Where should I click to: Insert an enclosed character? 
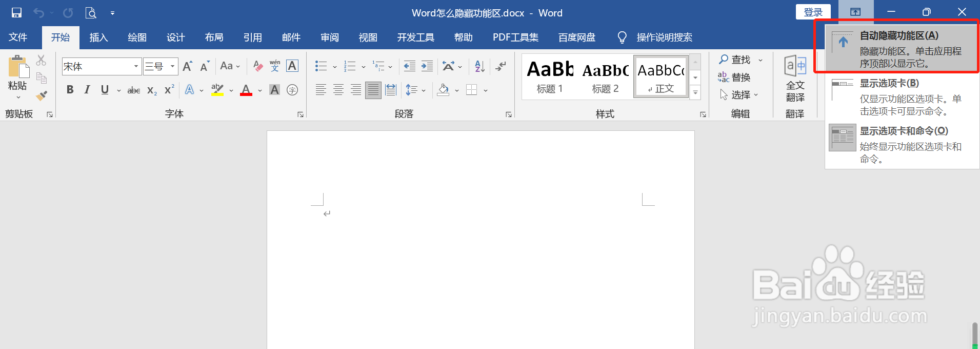click(292, 90)
